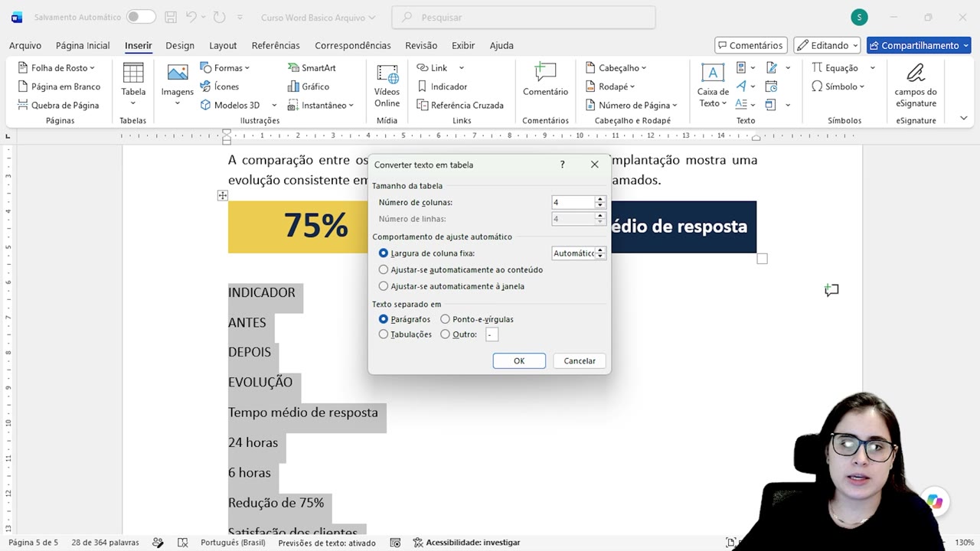980x551 pixels.
Task: Insert a Tabela from the ribbon
Action: [133, 85]
